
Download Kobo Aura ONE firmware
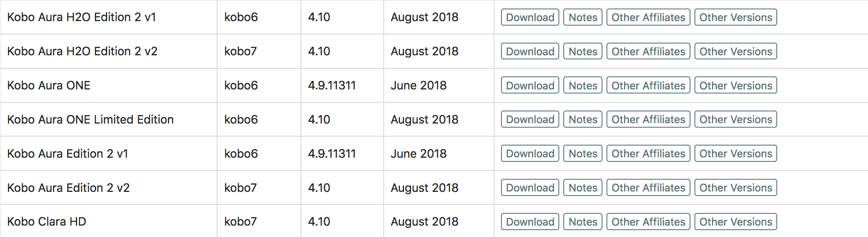(530, 85)
